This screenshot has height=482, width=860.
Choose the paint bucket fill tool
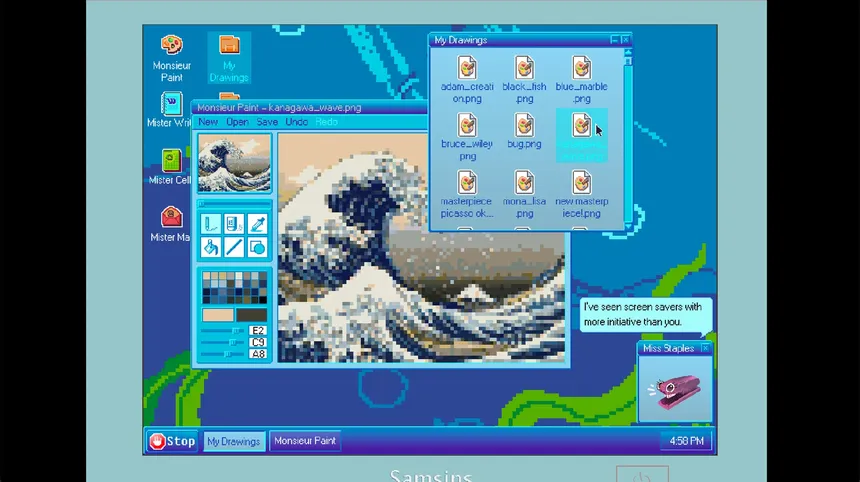coord(210,247)
